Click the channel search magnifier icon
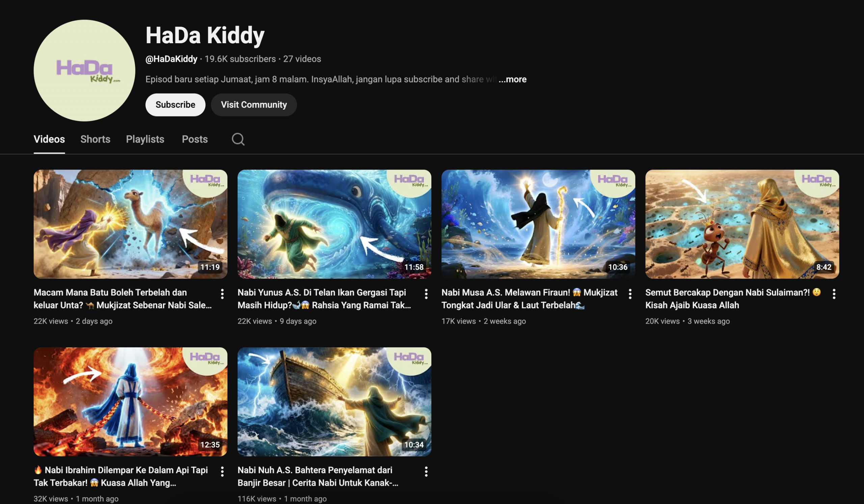 click(238, 139)
